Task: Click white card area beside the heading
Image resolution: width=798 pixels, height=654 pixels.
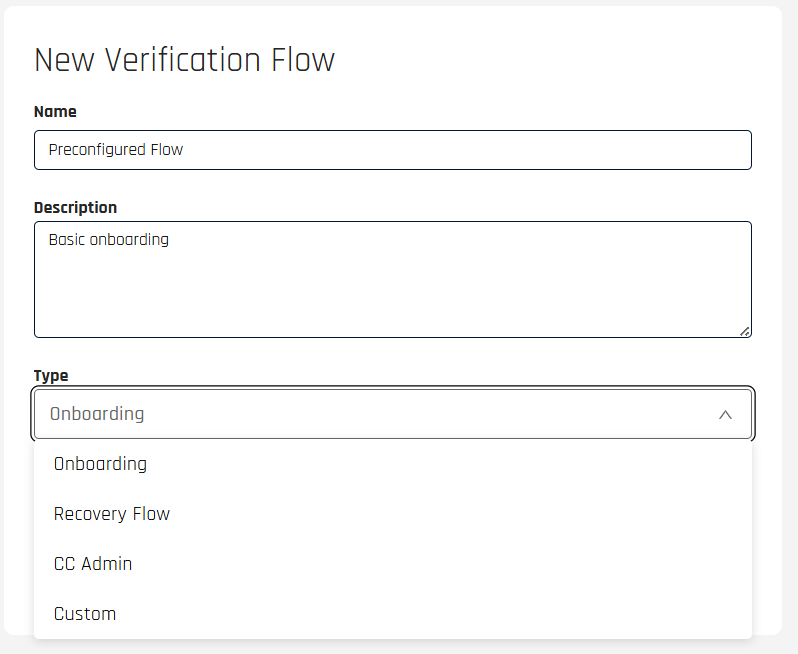Action: pyautogui.click(x=560, y=60)
